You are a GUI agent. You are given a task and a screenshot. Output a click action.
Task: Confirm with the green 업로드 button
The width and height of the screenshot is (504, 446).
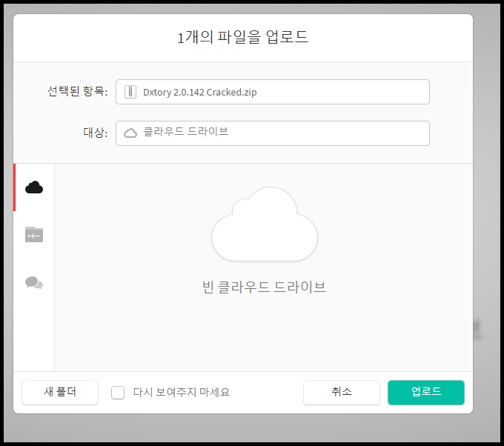tap(426, 393)
